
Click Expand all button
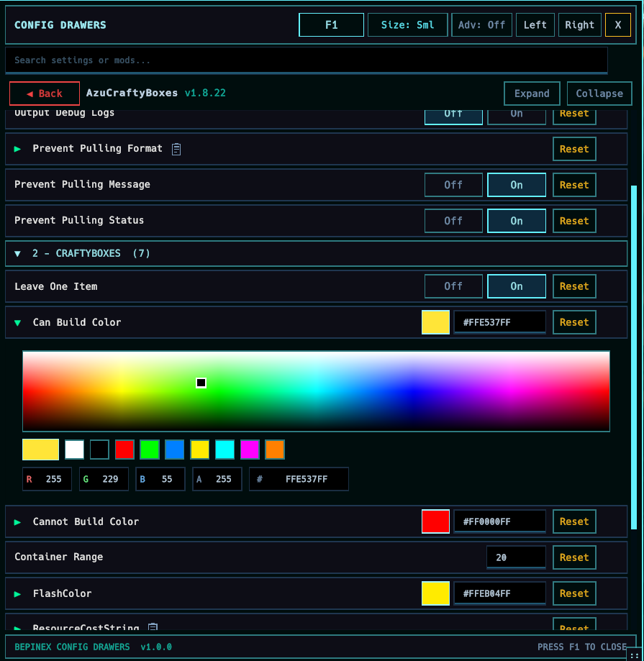(532, 94)
